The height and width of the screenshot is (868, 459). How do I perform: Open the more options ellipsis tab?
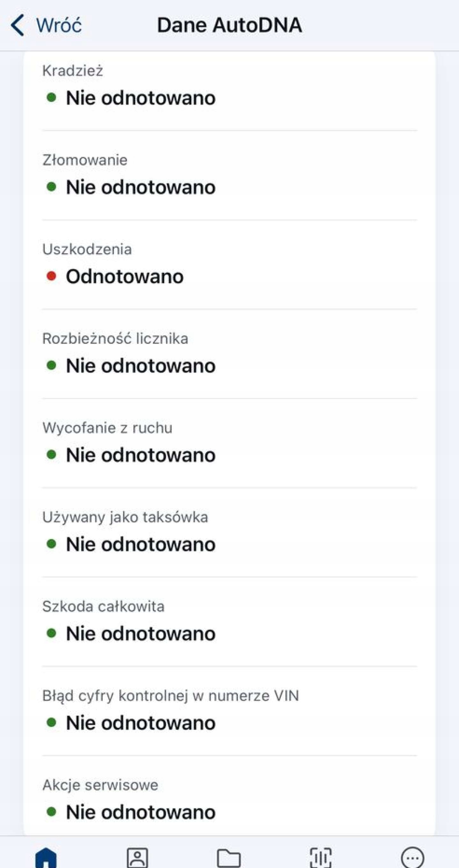pyautogui.click(x=412, y=857)
